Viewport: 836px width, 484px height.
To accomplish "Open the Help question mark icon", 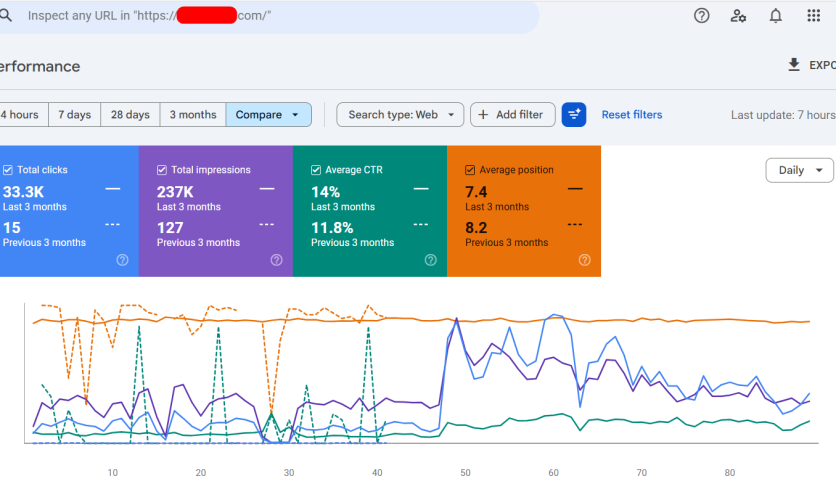I will point(702,16).
